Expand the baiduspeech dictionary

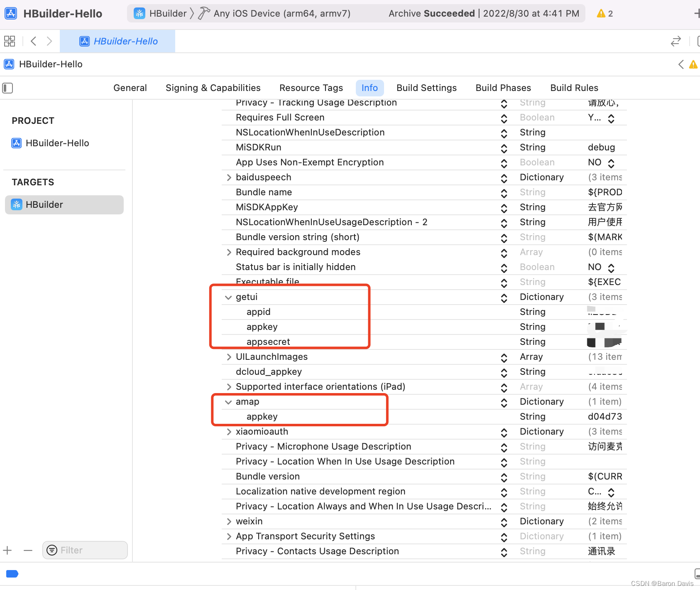point(229,177)
